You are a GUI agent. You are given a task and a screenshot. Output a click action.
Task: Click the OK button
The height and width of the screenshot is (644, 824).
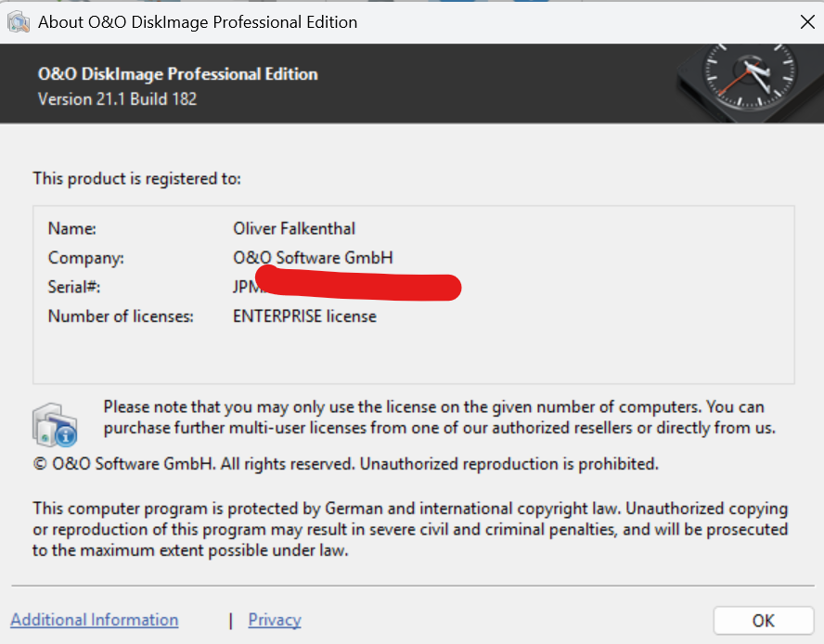pos(763,621)
